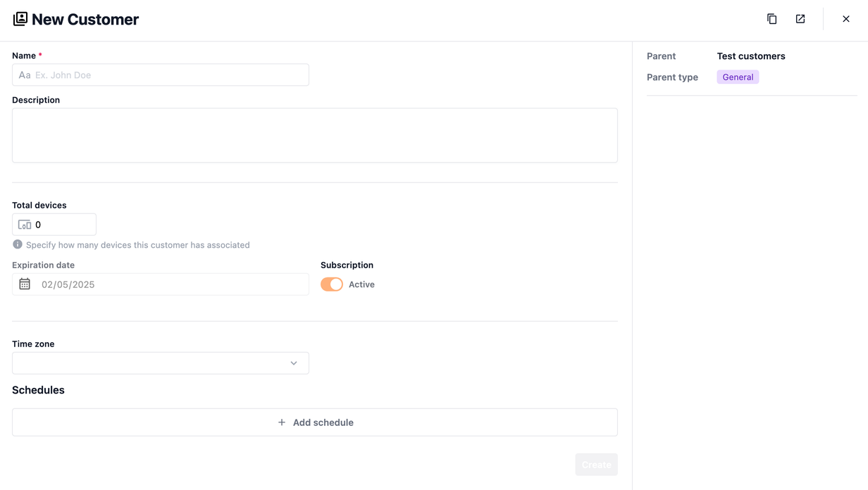
Task: Open the Expiration date field
Action: (x=169, y=284)
